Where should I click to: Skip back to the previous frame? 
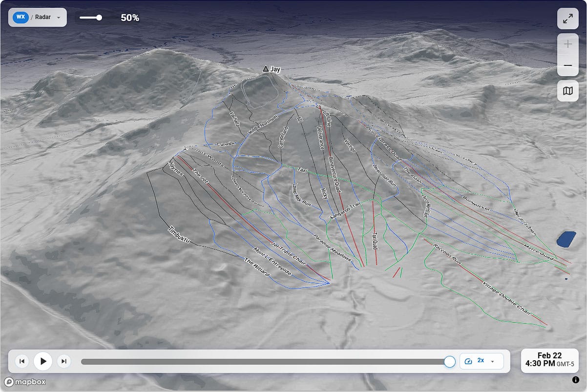pos(21,361)
